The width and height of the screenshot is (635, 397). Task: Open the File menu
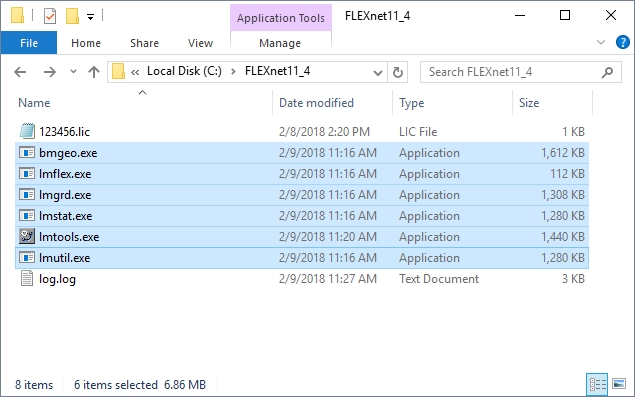point(29,43)
